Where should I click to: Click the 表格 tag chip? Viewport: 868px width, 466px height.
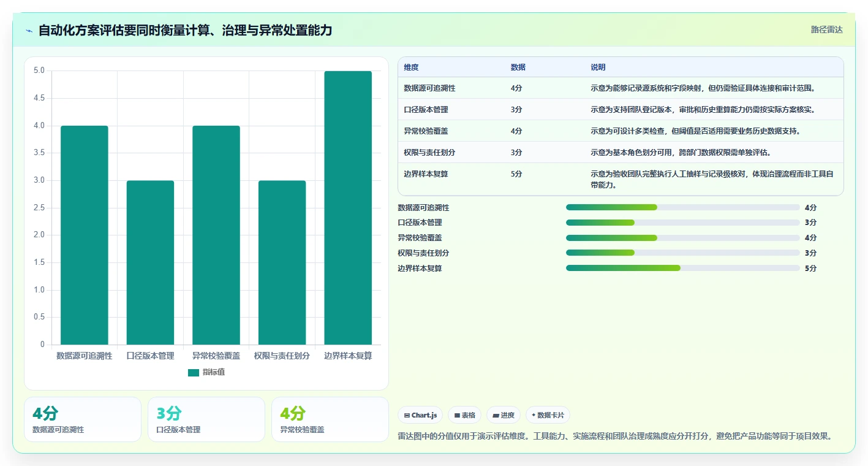coord(465,415)
